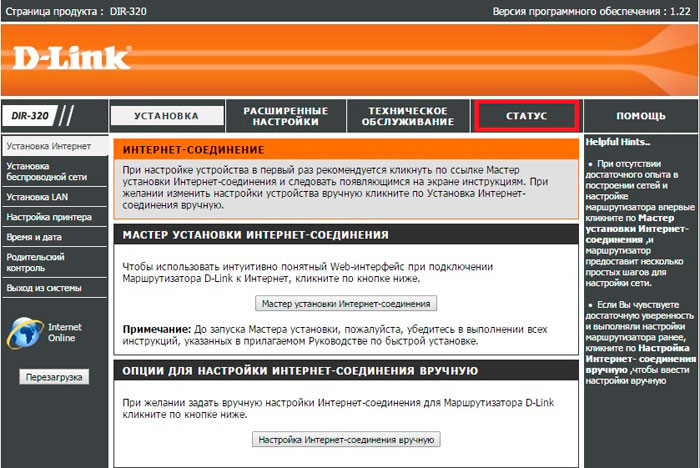Click Настройка Интернет-соединения вручную button
Image resolution: width=700 pixels, height=468 pixels.
click(346, 440)
